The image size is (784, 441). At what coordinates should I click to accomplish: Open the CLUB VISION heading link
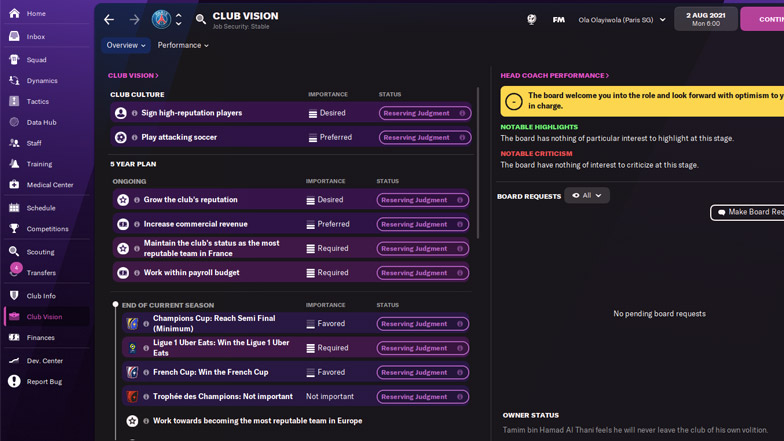click(133, 76)
